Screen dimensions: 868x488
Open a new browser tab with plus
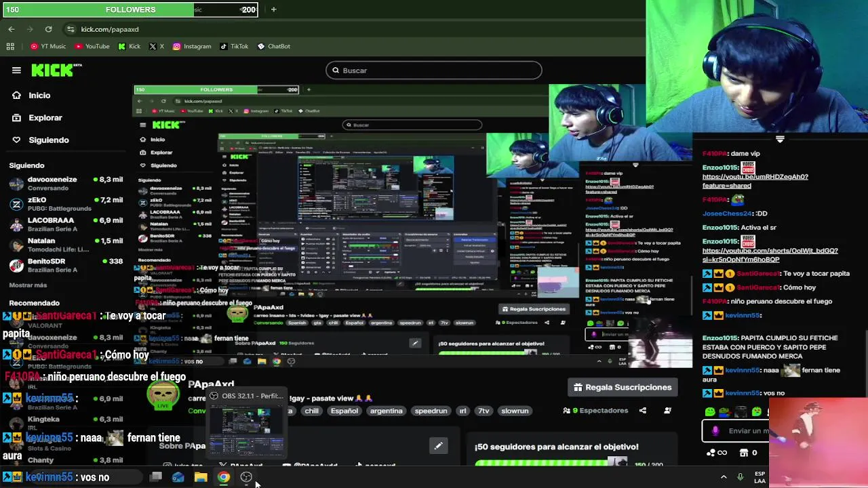click(x=273, y=9)
